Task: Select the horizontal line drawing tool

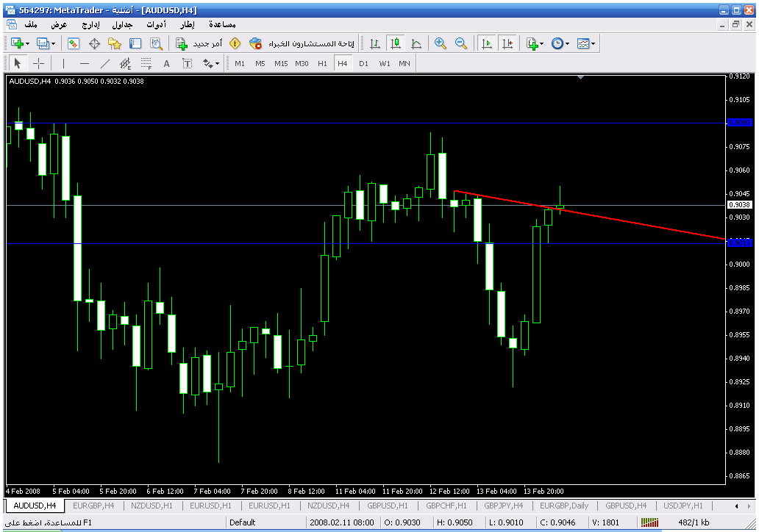Action: tap(85, 63)
